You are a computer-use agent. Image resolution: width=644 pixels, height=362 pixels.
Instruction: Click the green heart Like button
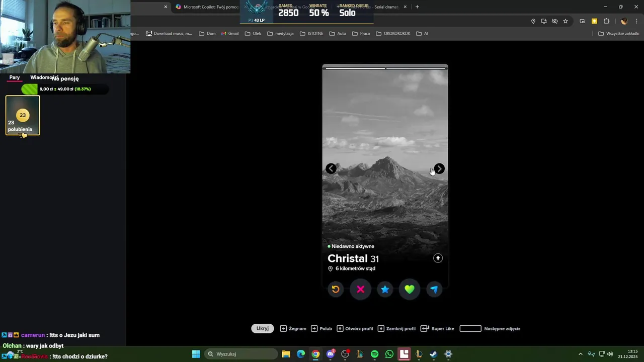pos(410,289)
